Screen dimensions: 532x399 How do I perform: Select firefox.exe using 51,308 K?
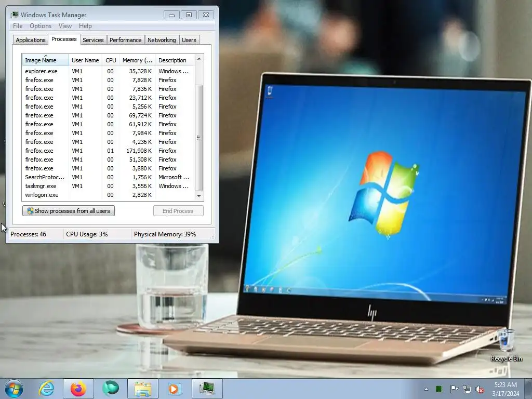108,159
